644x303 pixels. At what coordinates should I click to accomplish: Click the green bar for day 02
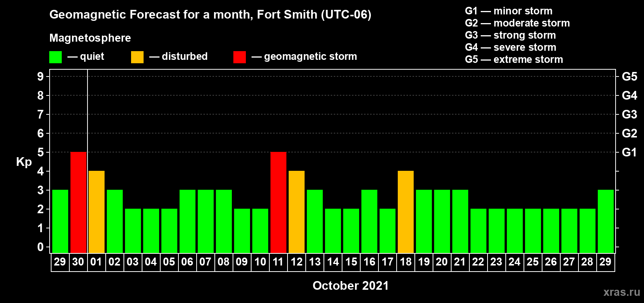coord(115,222)
